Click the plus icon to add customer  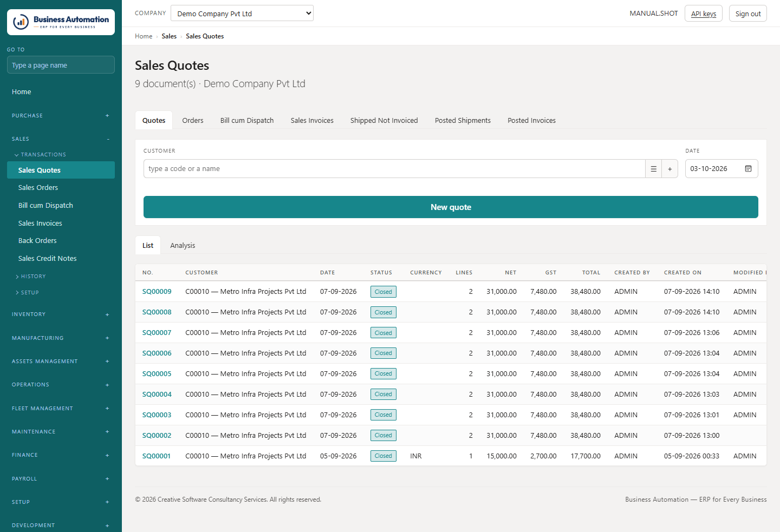click(x=670, y=169)
